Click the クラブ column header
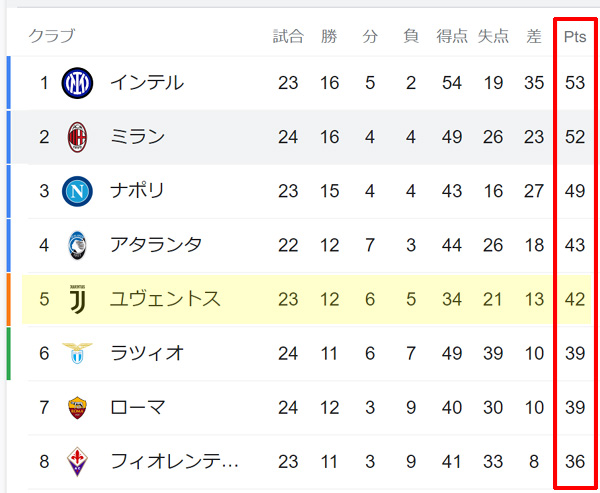Screen dimensions: 600x493 [51, 37]
